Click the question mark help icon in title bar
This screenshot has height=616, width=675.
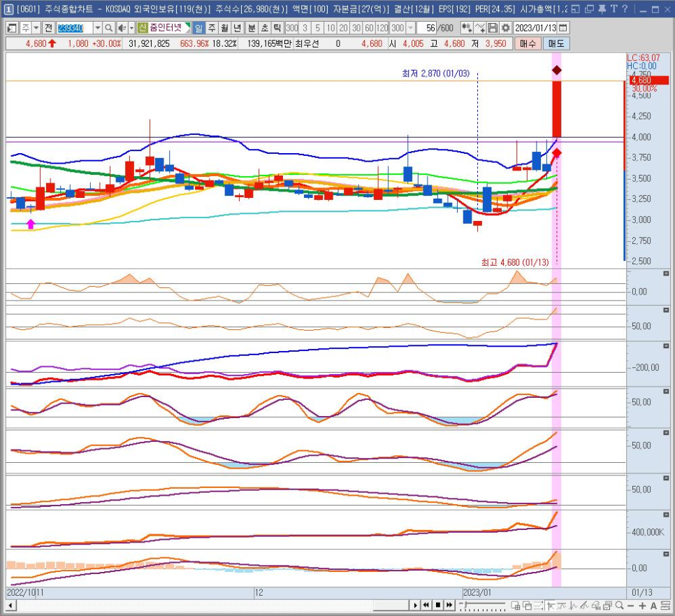pyautogui.click(x=625, y=8)
